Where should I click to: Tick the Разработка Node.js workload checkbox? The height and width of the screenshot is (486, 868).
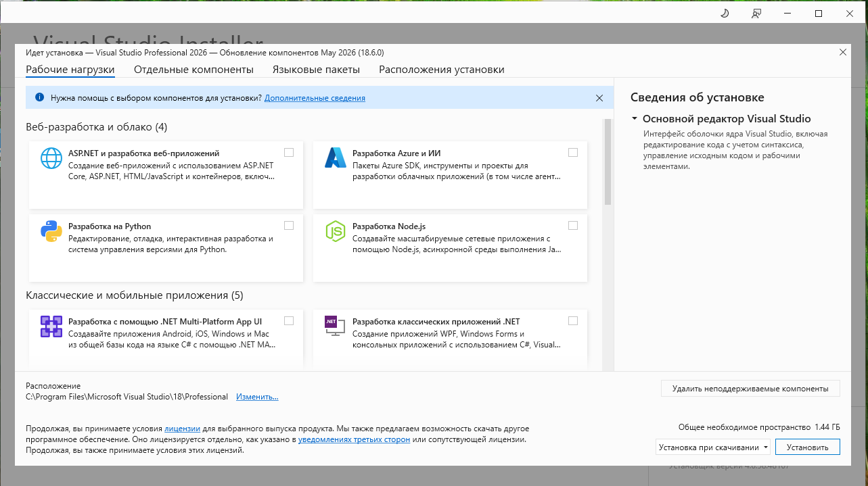[573, 225]
